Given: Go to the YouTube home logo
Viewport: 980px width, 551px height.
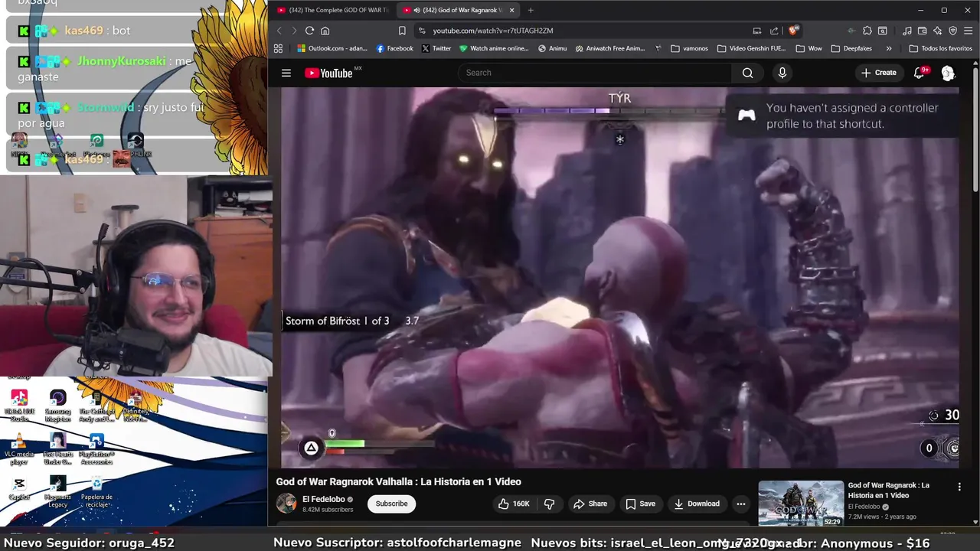Looking at the screenshot, I should (329, 73).
